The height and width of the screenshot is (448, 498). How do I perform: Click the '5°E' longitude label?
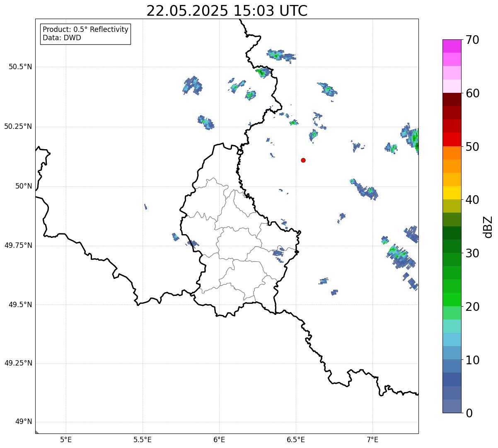[x=66, y=440]
